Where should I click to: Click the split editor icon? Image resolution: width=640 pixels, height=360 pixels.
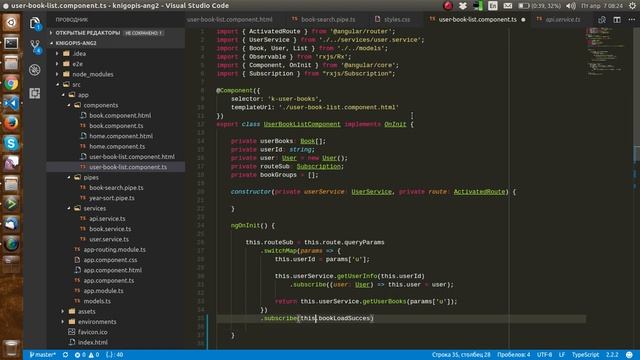617,20
